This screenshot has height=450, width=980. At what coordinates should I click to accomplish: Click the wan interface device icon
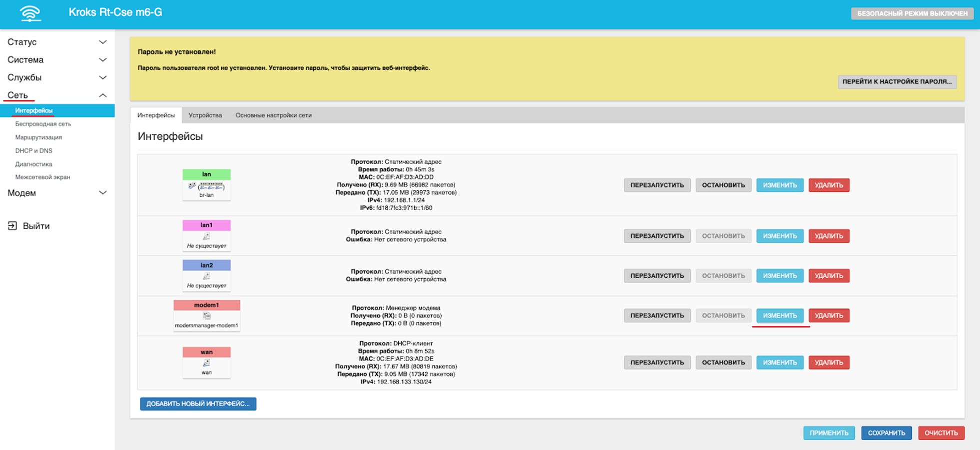[x=206, y=363]
